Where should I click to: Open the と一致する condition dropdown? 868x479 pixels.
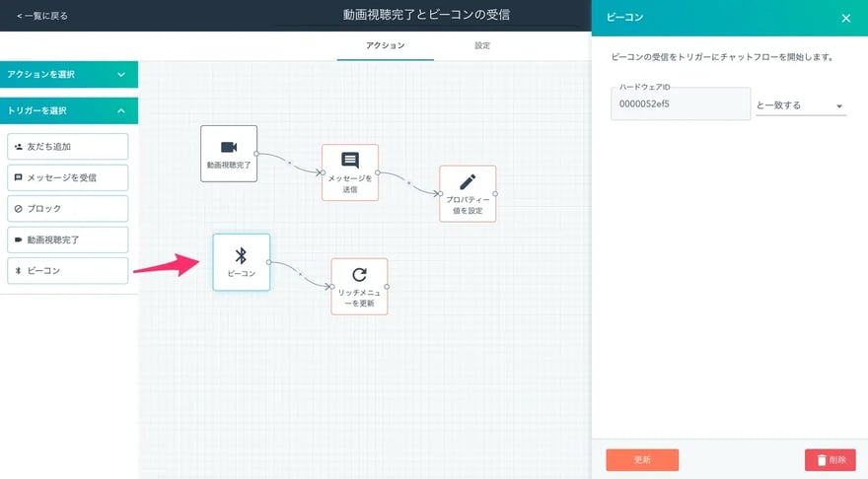pos(800,105)
